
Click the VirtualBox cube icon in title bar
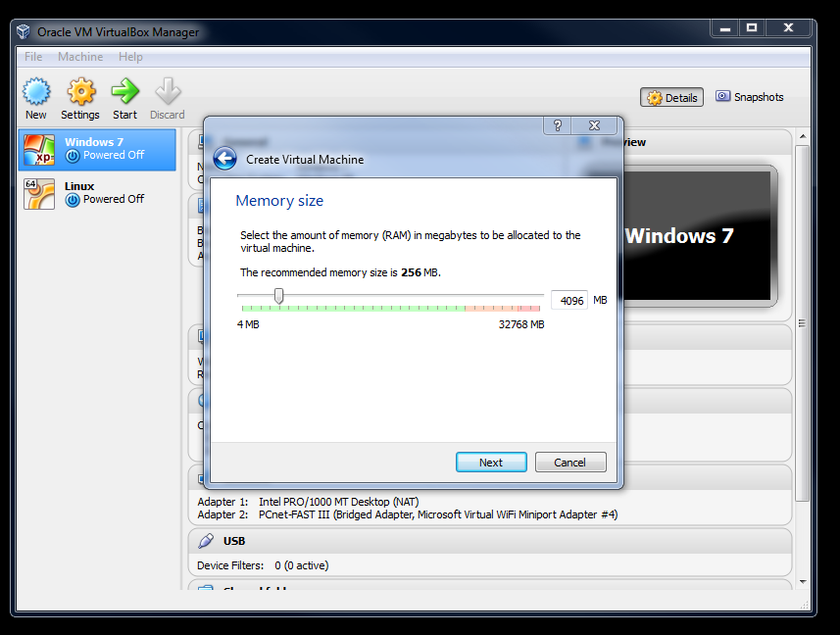click(24, 31)
